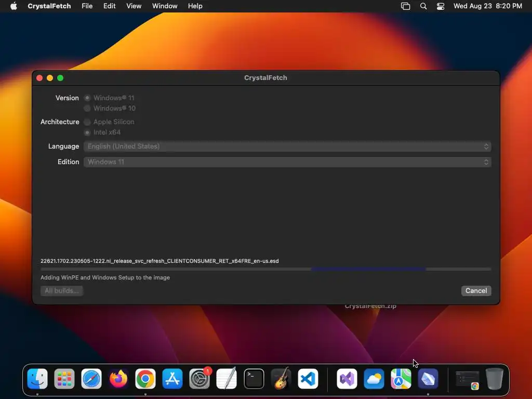Viewport: 532px width, 399px height.
Task: Launch Visual Studio Code from dock
Action: (x=308, y=379)
